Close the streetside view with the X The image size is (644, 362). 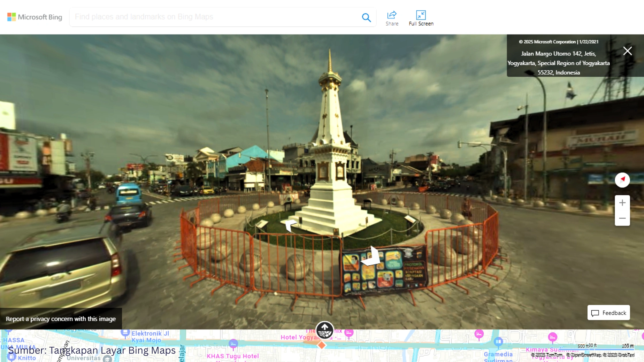point(628,51)
